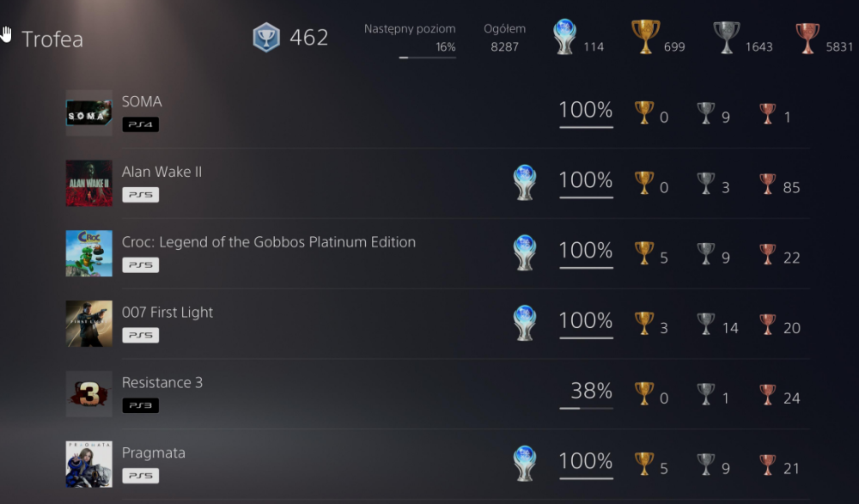This screenshot has height=504, width=859.
Task: Click the platinum trophy icon in the header
Action: click(565, 37)
